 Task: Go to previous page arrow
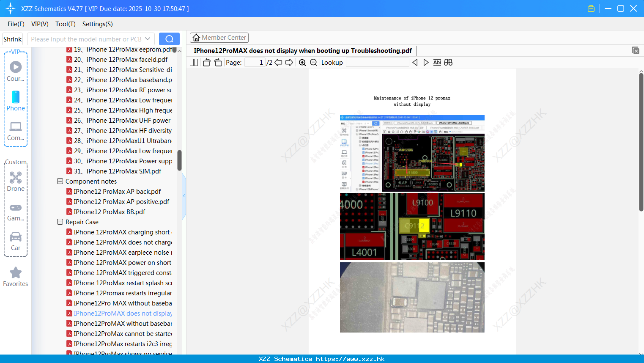[x=278, y=62]
